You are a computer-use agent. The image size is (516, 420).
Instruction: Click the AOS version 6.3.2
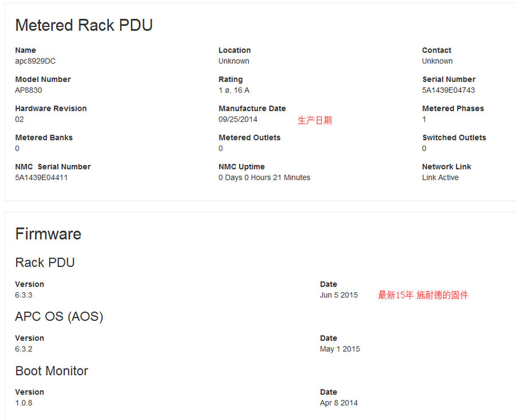click(24, 349)
